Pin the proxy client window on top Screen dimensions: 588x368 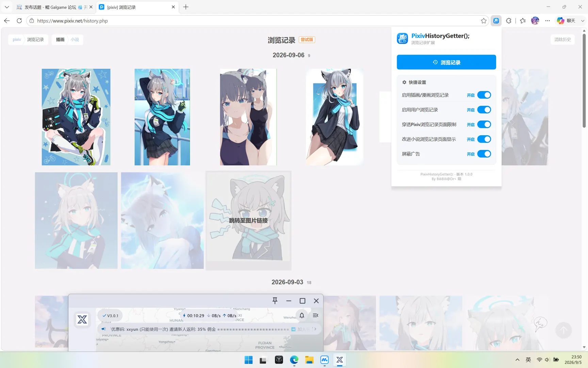(275, 301)
